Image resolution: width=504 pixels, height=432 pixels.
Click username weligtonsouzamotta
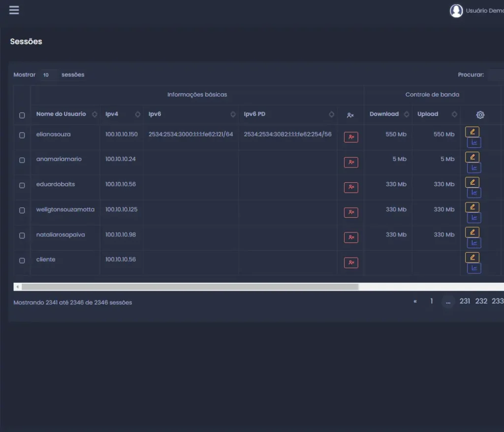65,210
